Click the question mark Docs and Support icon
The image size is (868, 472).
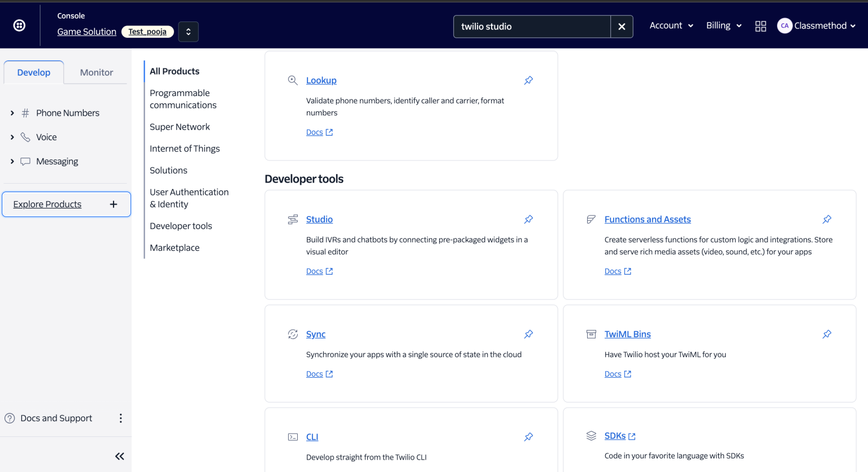(x=10, y=418)
